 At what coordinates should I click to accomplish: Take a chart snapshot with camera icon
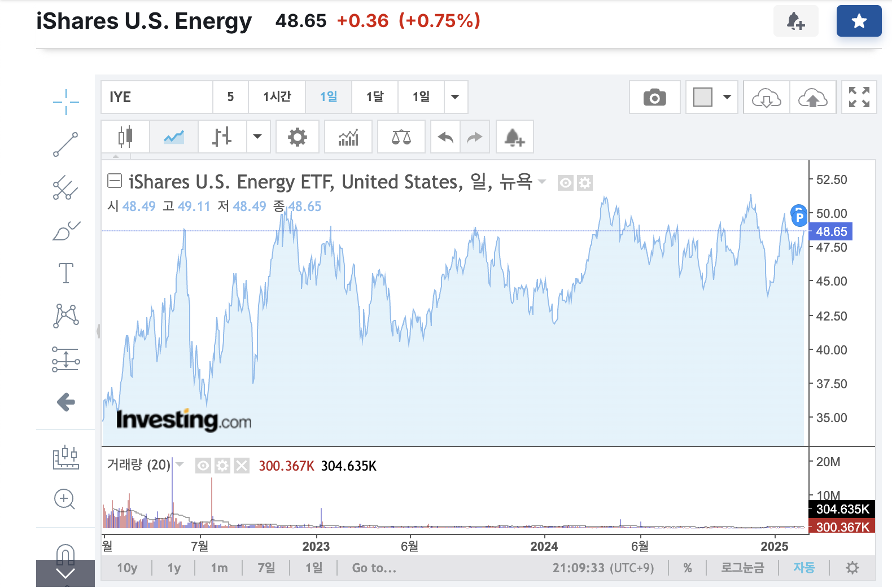655,97
